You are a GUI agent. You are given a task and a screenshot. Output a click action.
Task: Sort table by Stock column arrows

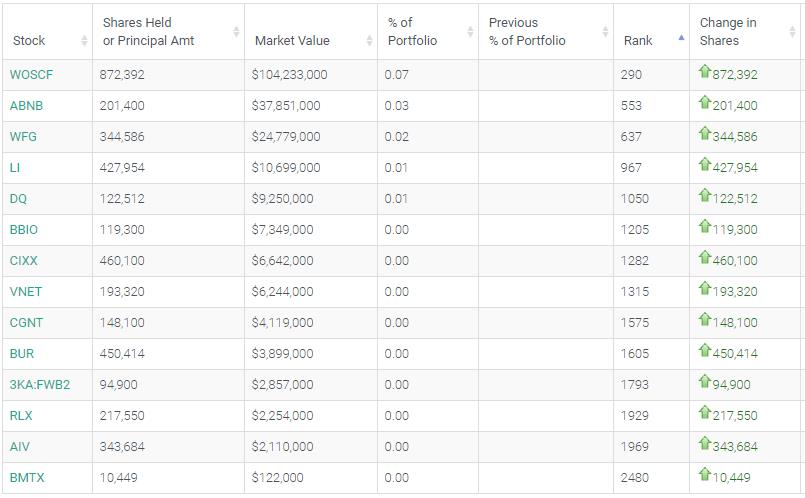coord(84,41)
